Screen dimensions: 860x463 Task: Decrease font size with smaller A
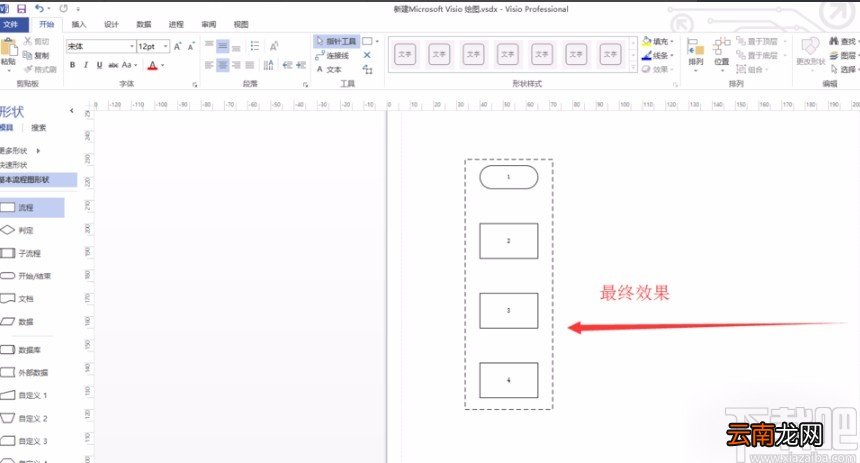click(190, 47)
